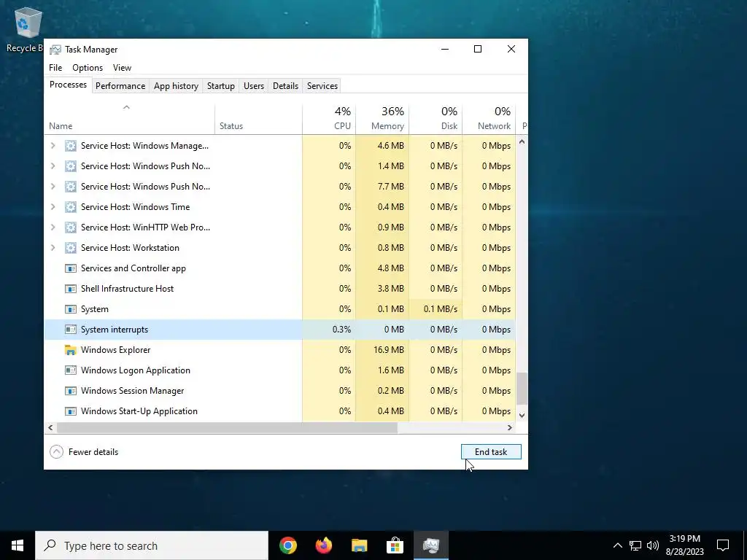The height and width of the screenshot is (560, 747).
Task: Click the horizontal scrollbar thumb
Action: pos(227,427)
